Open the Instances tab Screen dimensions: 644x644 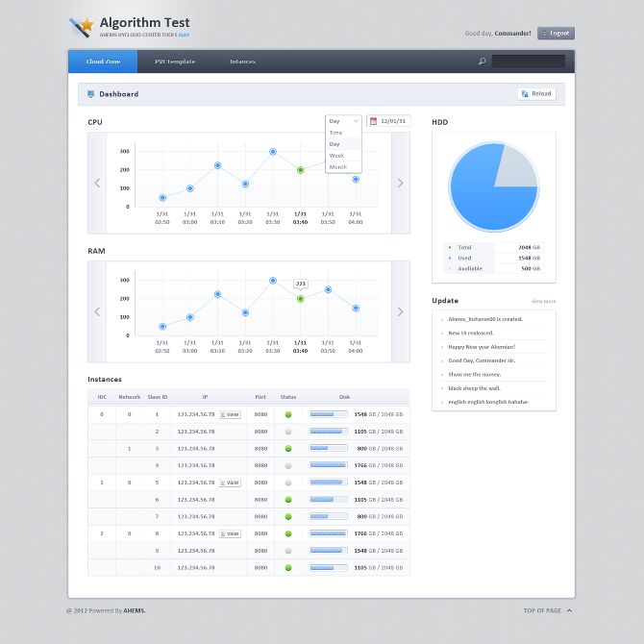[x=242, y=62]
